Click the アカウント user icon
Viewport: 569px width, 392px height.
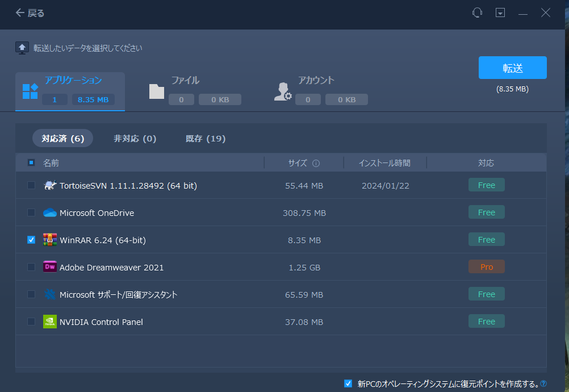[x=282, y=91]
